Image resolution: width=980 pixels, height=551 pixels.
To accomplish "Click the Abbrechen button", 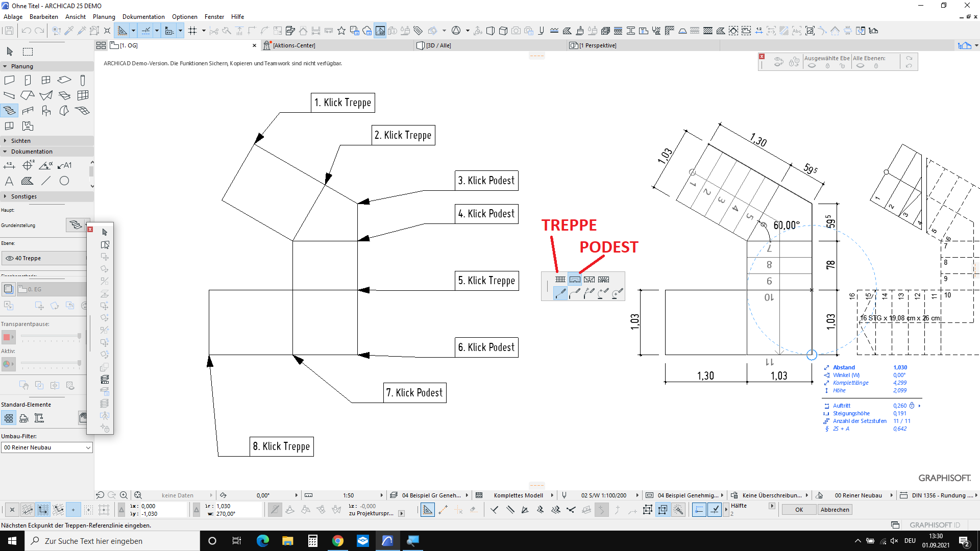I will pos(835,510).
